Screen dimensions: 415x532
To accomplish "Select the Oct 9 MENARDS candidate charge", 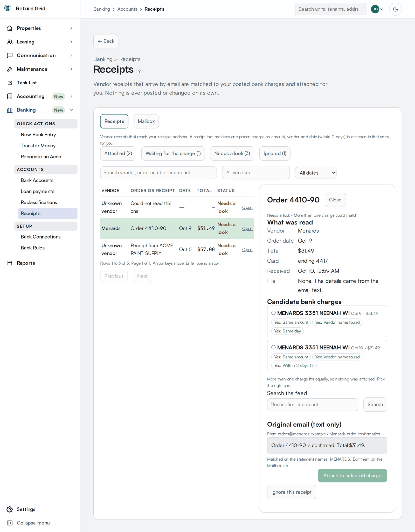I will (273, 313).
